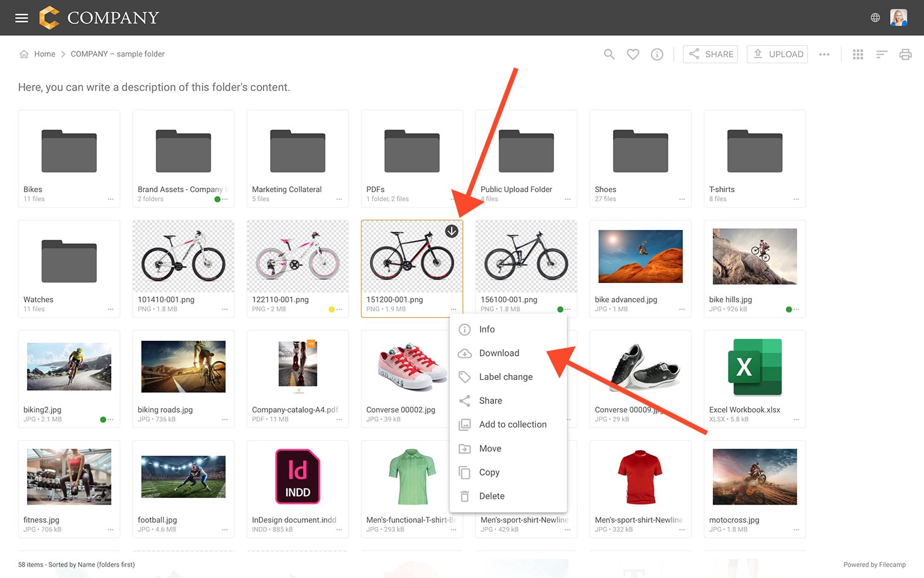Open options dots for T-shirts folder
The height and width of the screenshot is (578, 924).
point(796,199)
